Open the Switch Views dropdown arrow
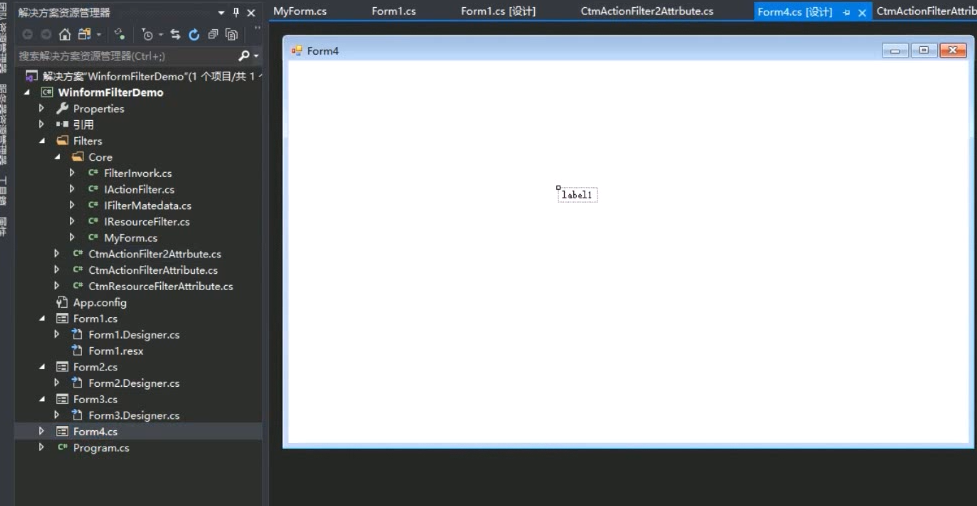This screenshot has height=506, width=977. coord(98,35)
